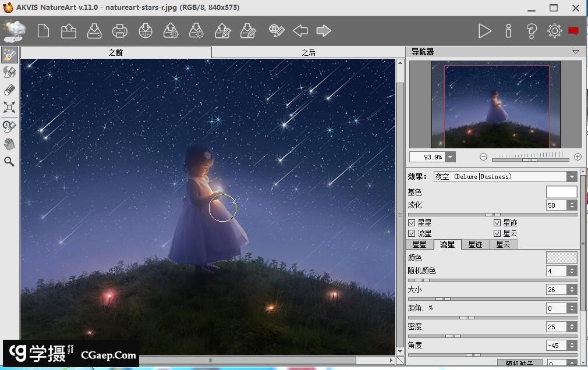Click the 随机种子 button
This screenshot has width=588, height=370.
click(x=515, y=363)
